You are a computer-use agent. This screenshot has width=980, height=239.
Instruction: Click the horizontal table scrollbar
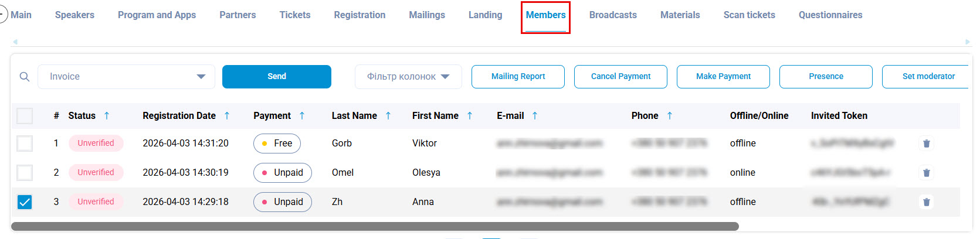click(375, 226)
